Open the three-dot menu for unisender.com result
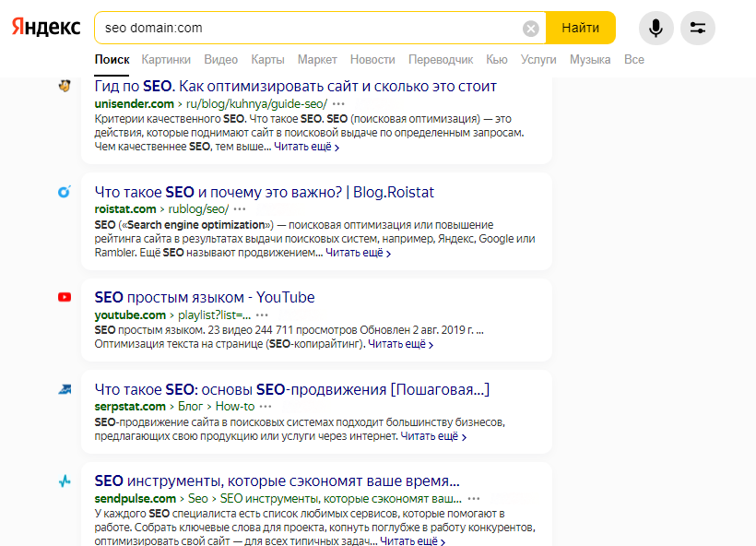The width and height of the screenshot is (756, 546). (x=338, y=103)
